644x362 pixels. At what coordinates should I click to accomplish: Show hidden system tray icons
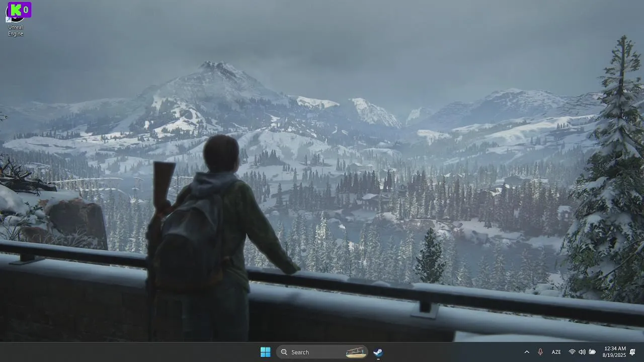527,352
